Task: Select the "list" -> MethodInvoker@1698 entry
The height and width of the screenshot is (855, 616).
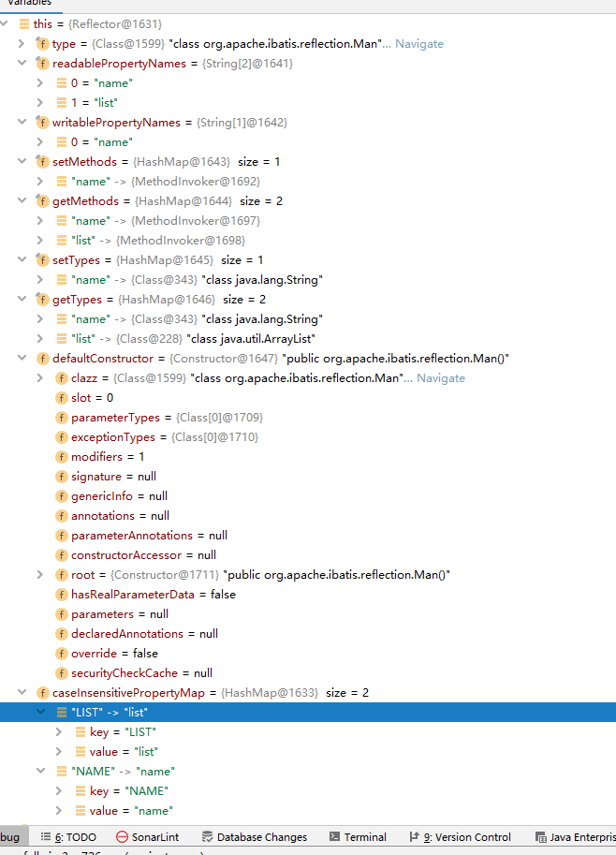Action: (308, 241)
